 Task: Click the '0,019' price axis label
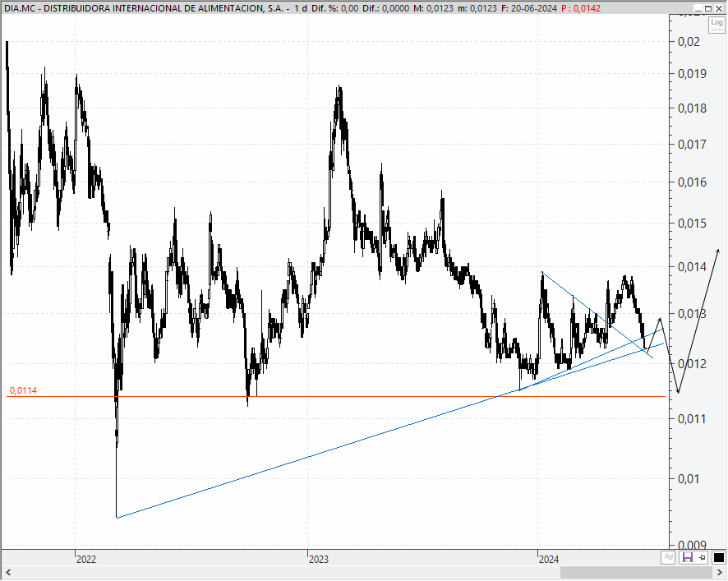point(692,73)
